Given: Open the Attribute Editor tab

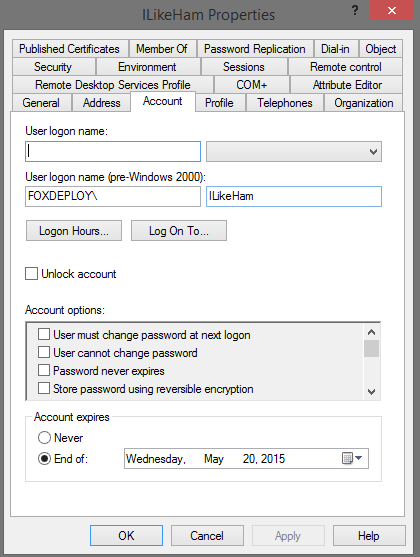Looking at the screenshot, I should [346, 85].
